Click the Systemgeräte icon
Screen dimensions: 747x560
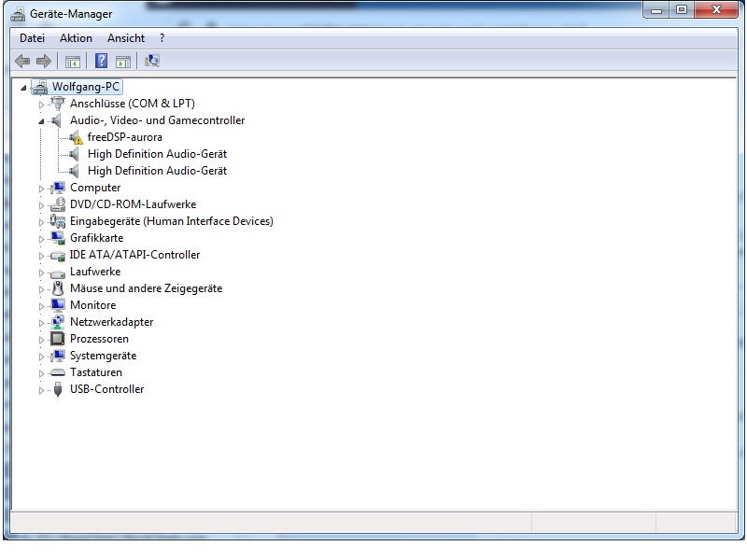[x=58, y=356]
